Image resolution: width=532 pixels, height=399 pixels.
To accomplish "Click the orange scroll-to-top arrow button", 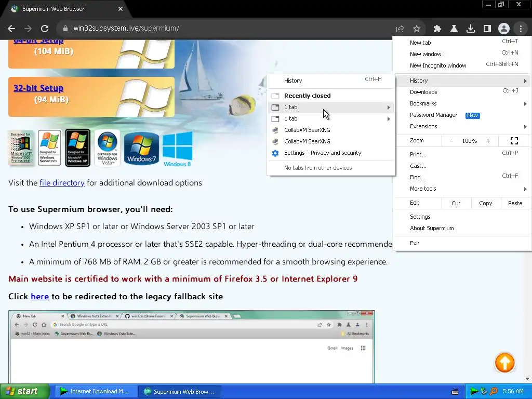I will [504, 363].
